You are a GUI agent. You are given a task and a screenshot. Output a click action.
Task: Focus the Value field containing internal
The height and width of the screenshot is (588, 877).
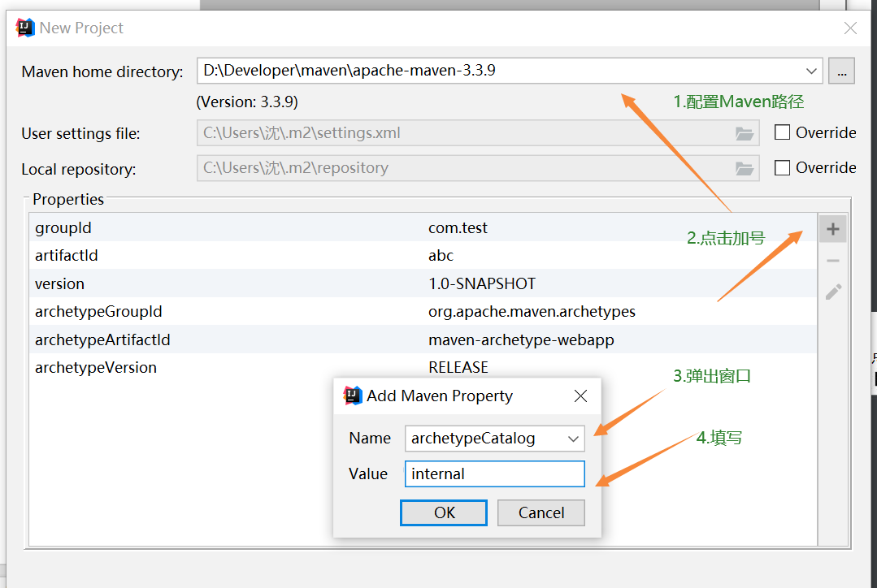point(494,474)
